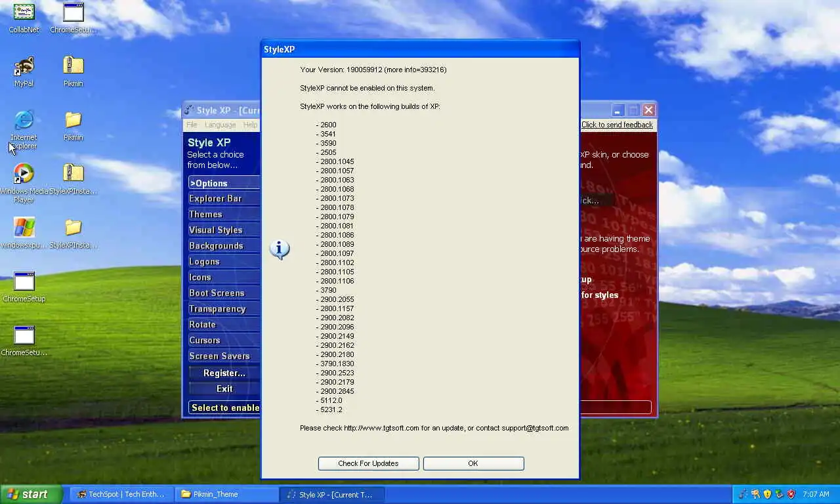Open the Windows start menu

(x=31, y=494)
